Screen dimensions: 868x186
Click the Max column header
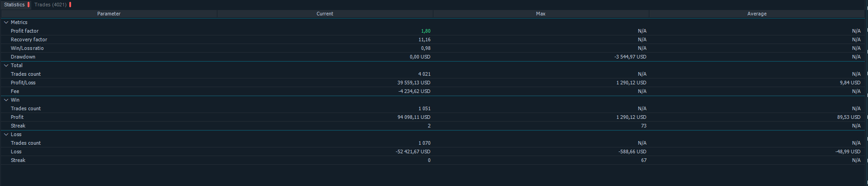(x=541, y=14)
